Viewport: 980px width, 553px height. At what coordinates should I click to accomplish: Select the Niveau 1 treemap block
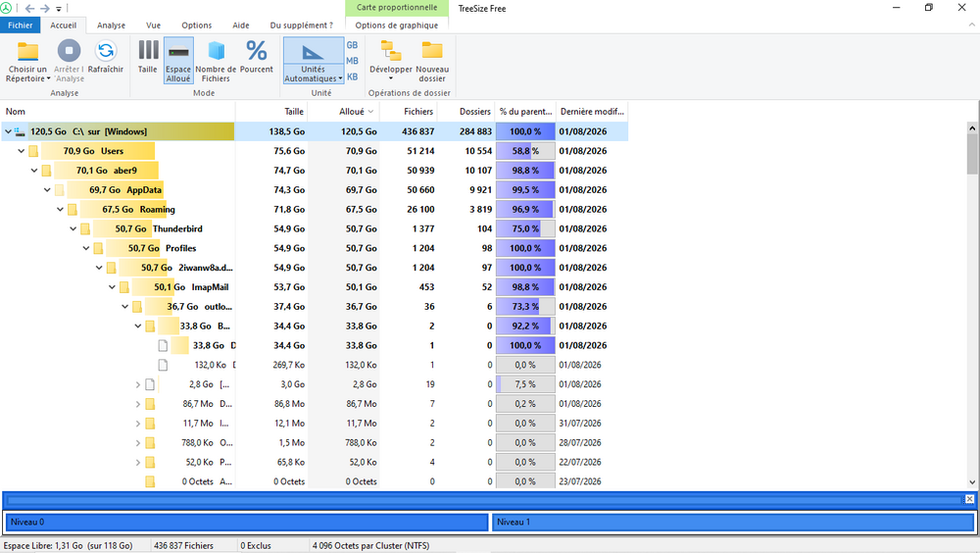tap(732, 522)
